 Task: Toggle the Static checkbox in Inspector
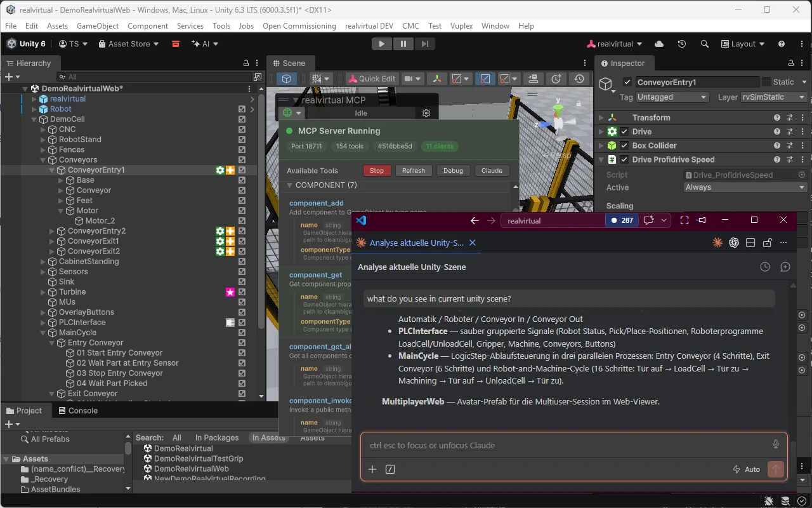pyautogui.click(x=766, y=82)
